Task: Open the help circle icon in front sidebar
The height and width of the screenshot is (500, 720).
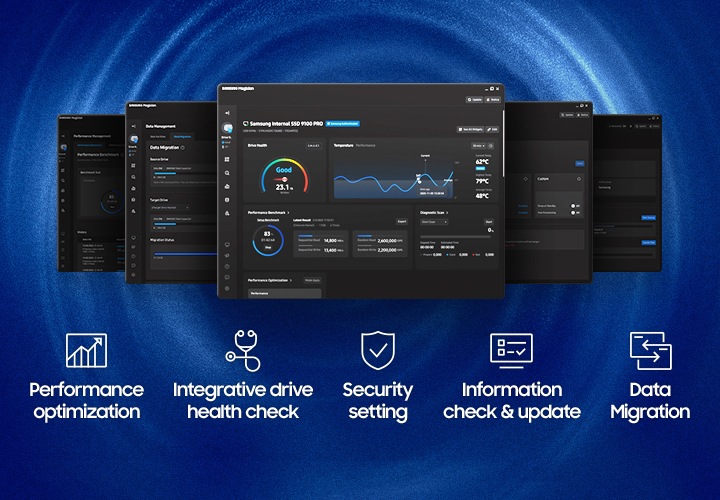Action: 227,267
